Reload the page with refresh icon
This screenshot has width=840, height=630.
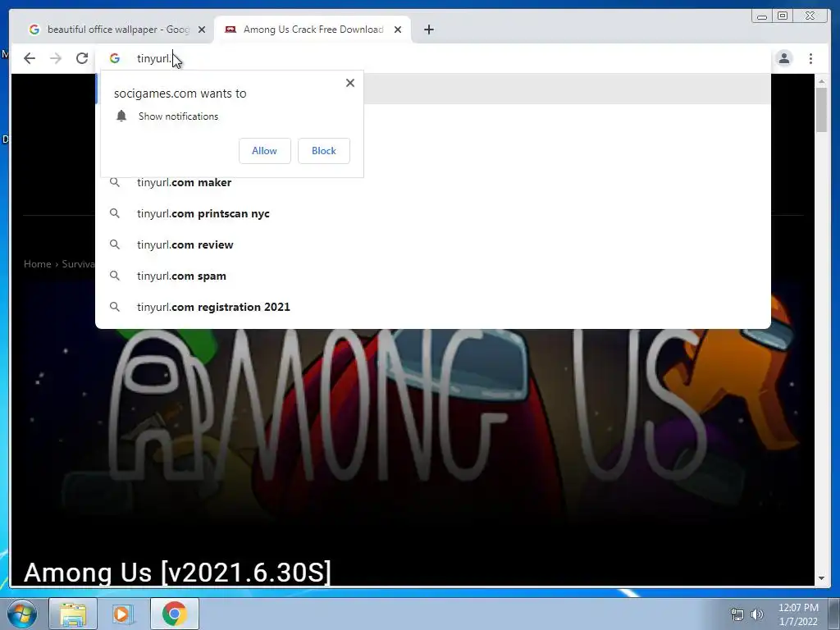pyautogui.click(x=82, y=58)
